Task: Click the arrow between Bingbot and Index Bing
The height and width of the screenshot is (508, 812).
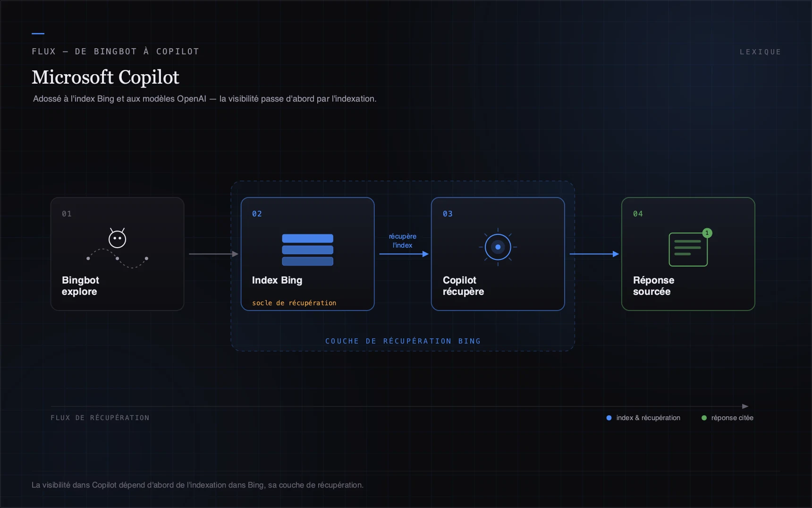Action: click(x=213, y=254)
